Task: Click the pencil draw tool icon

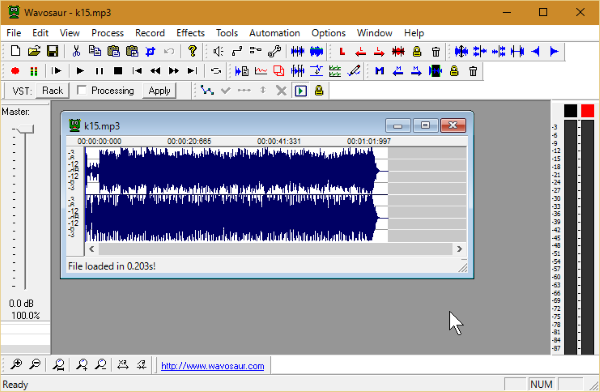Action: (x=354, y=71)
